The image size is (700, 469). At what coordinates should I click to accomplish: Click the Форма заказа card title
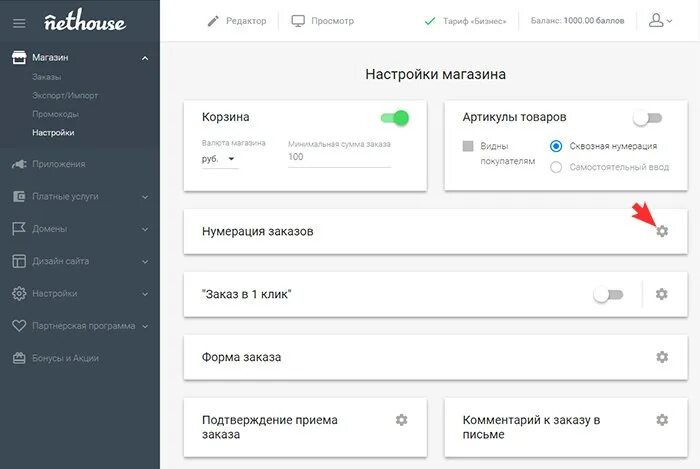point(242,357)
